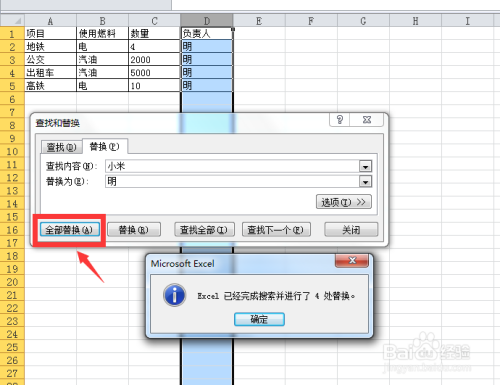Click the blue information icon in message box
500x385 pixels.
coord(175,295)
